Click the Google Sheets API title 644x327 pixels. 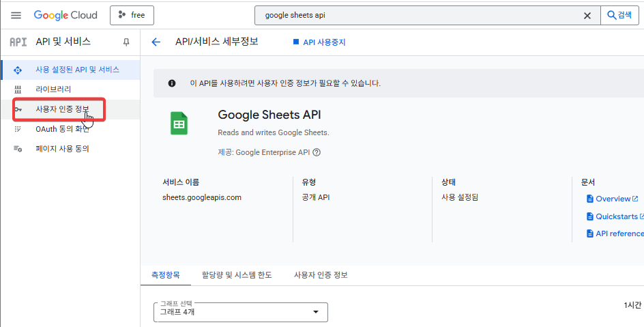point(269,115)
